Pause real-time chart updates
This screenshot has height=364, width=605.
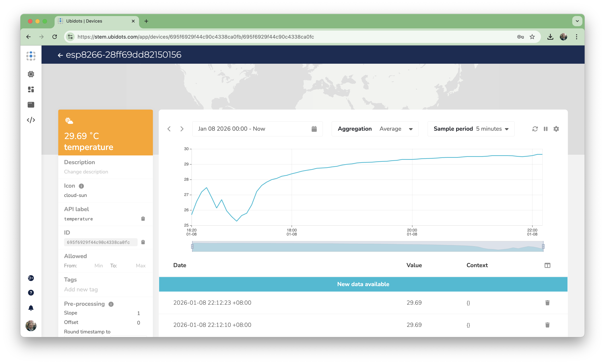pyautogui.click(x=545, y=129)
